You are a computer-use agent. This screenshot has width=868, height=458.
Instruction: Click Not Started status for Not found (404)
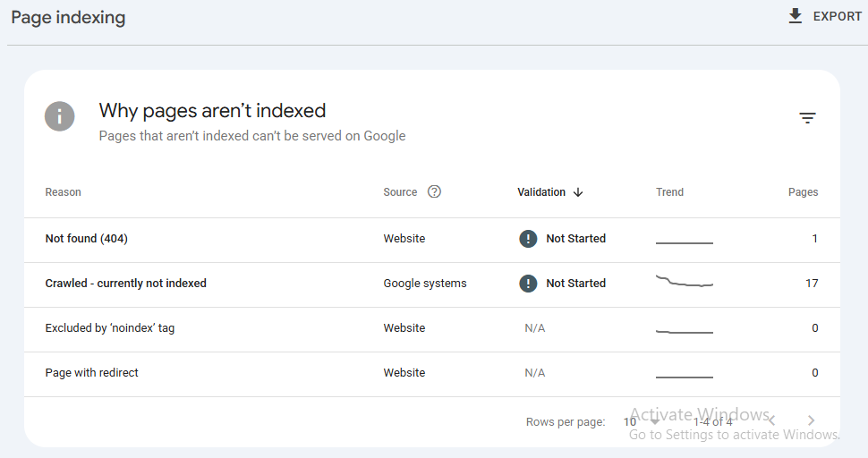[575, 239]
